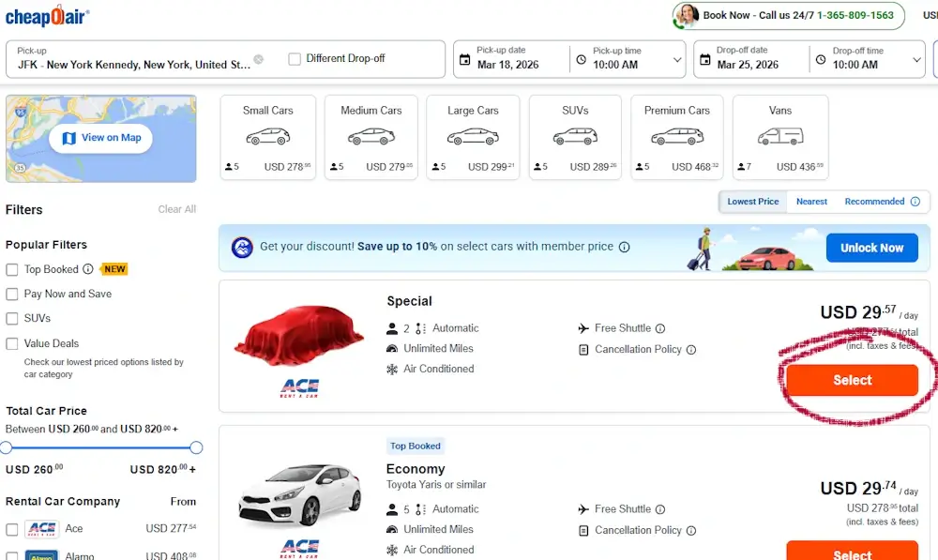938x560 pixels.
Task: Clear the JFK pick-up location field
Action: [x=259, y=59]
